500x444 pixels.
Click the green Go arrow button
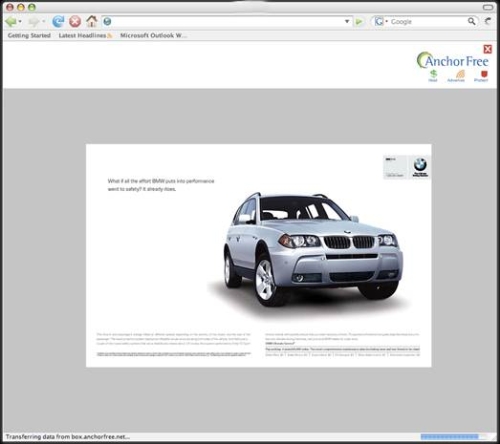click(x=359, y=22)
